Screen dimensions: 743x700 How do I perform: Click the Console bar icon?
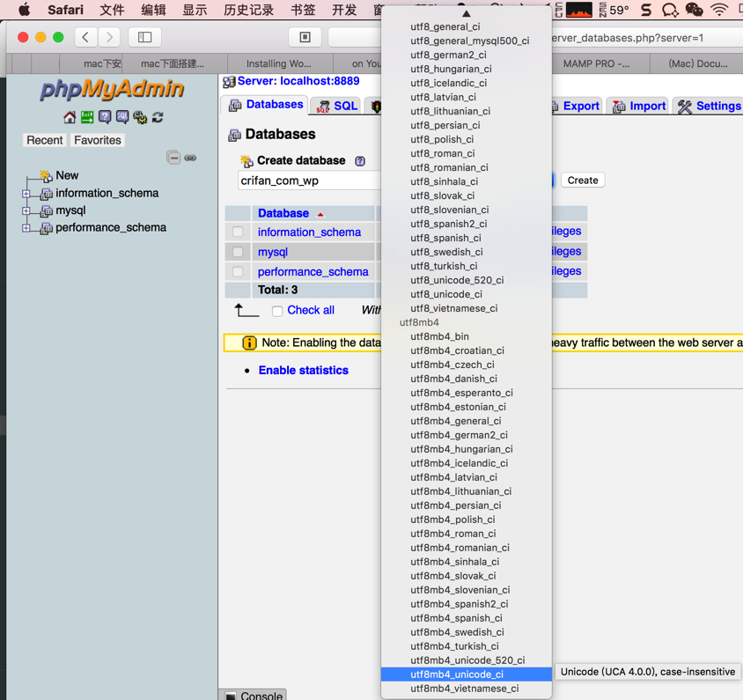(231, 696)
